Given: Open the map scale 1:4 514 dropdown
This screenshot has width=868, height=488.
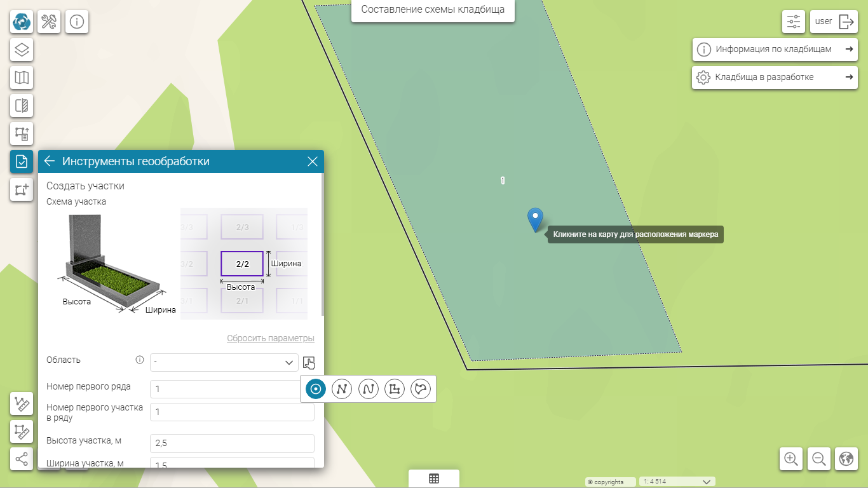Looking at the screenshot, I should click(678, 482).
